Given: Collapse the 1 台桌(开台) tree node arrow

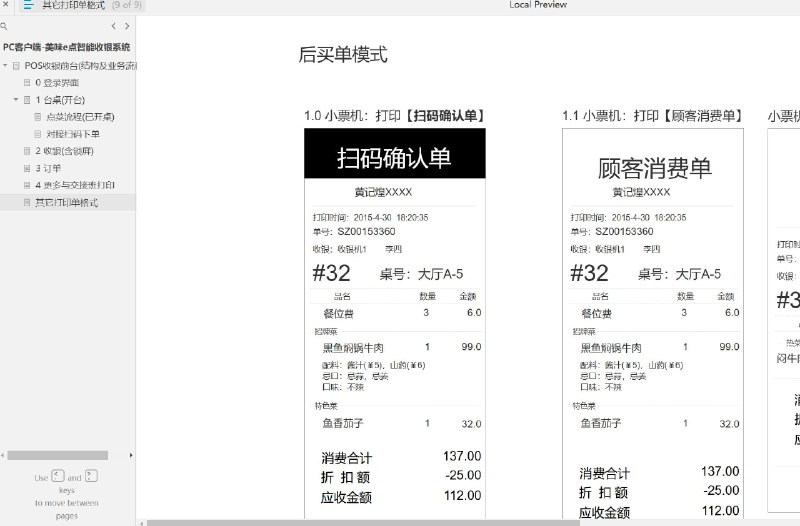Looking at the screenshot, I should (x=16, y=99).
